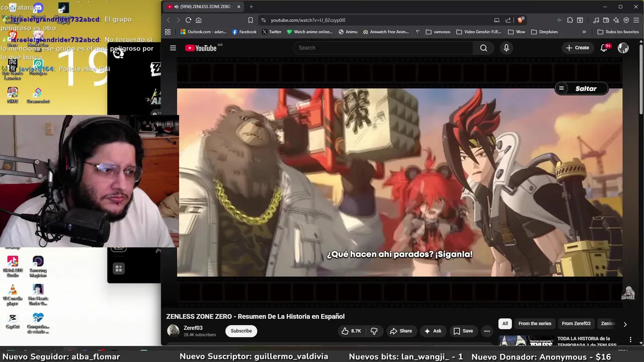Click the Saltar skip button on video
The height and width of the screenshot is (362, 644).
click(x=581, y=88)
